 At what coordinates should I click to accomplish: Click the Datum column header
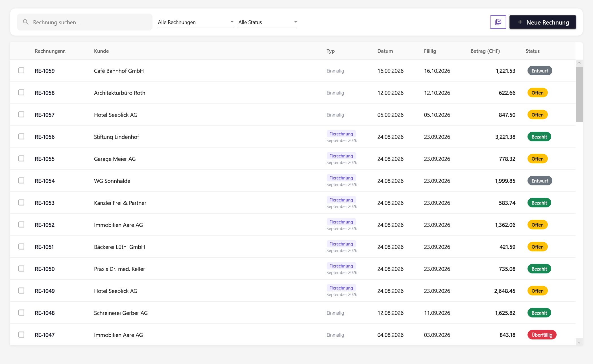tap(385, 51)
